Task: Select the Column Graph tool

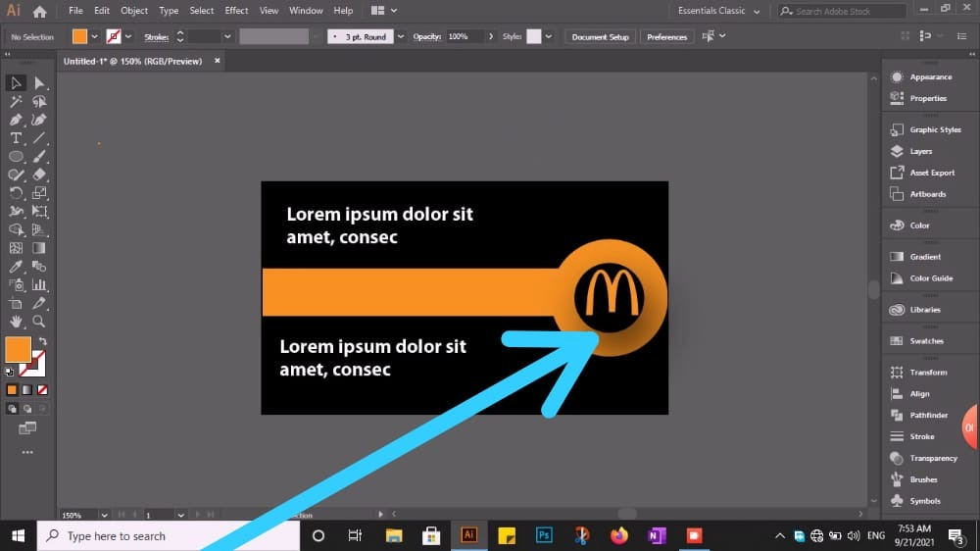Action: (39, 284)
